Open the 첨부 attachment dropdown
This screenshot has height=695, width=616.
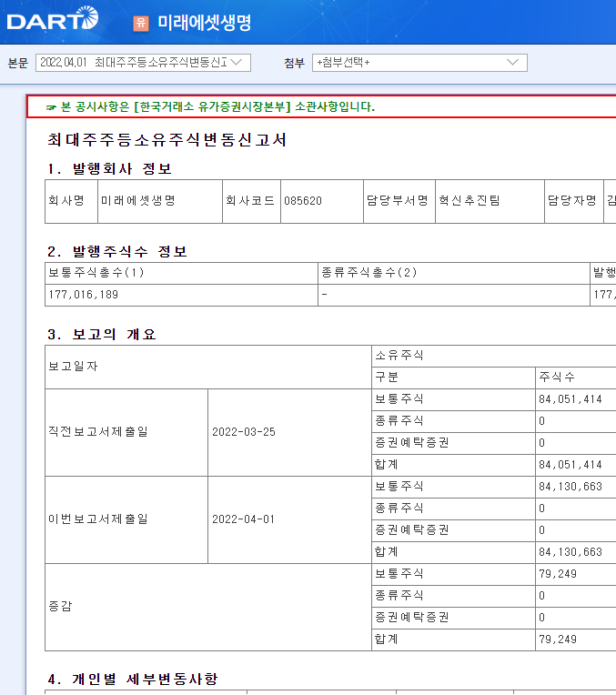point(419,63)
